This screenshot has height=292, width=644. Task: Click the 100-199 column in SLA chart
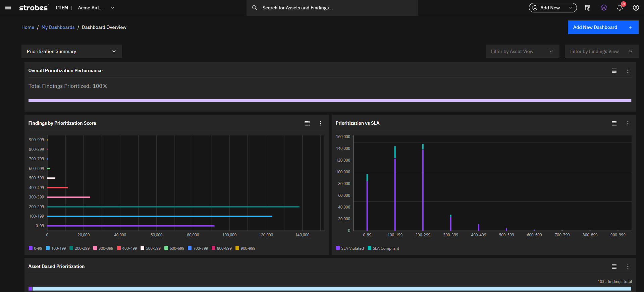tap(395, 188)
